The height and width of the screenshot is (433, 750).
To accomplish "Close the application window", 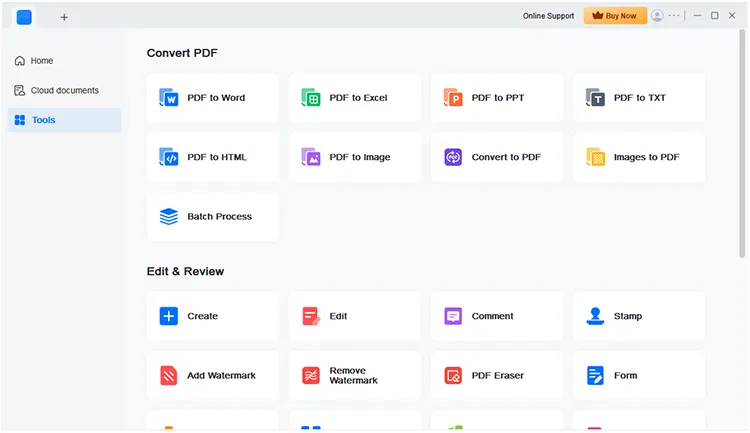I will pos(732,16).
